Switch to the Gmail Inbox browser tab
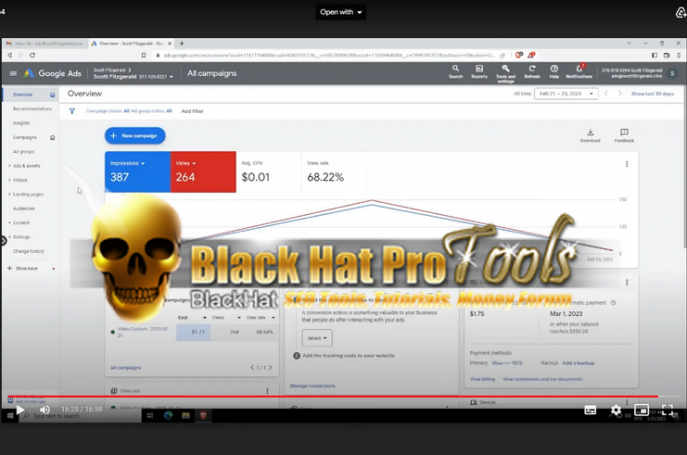 click(45, 43)
